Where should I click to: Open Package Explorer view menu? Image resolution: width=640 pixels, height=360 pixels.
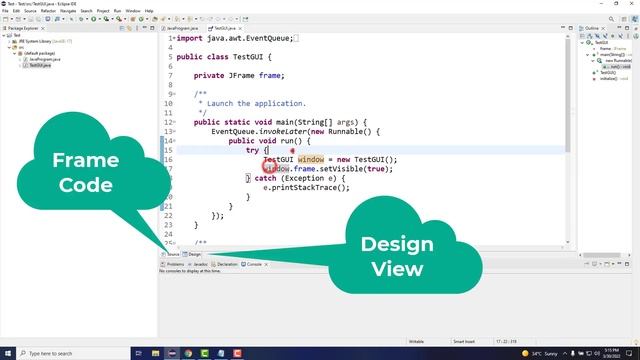(137, 28)
